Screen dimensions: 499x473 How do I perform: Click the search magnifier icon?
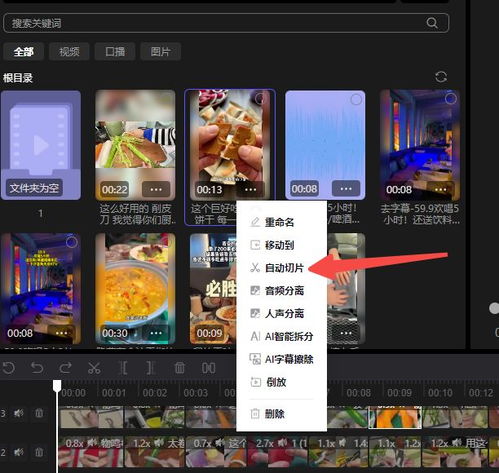coord(432,23)
